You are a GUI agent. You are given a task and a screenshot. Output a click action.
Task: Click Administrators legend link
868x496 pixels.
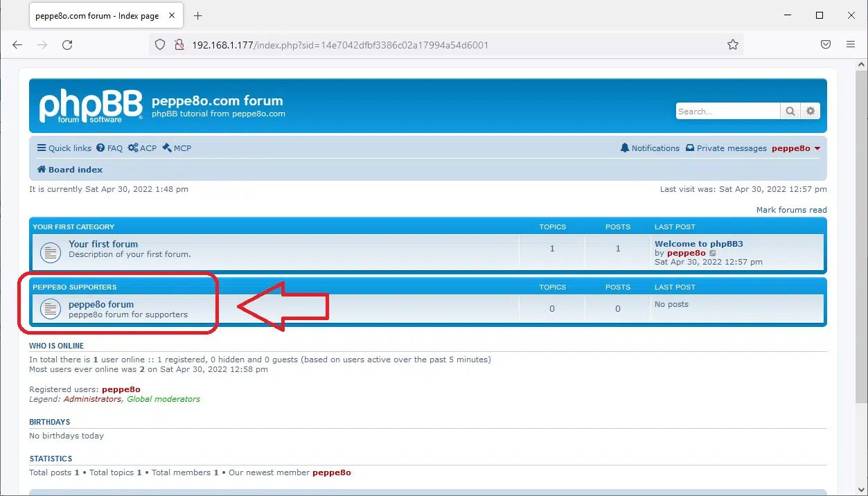[93, 399]
